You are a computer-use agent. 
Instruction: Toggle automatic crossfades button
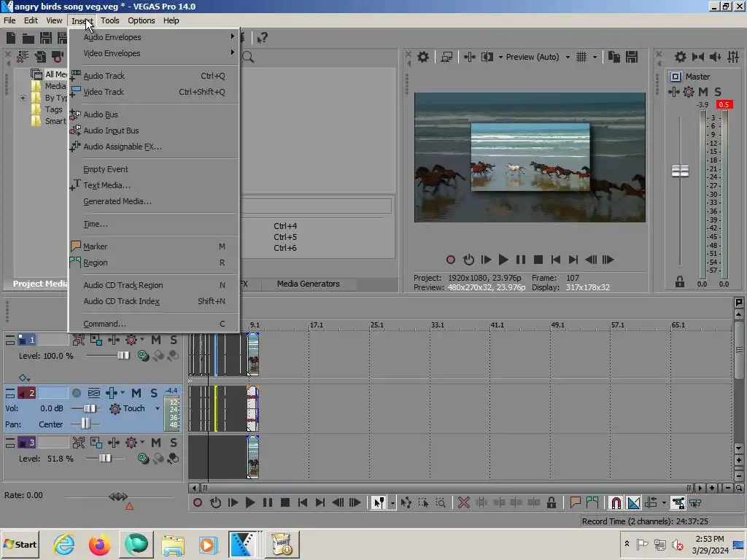(x=634, y=503)
